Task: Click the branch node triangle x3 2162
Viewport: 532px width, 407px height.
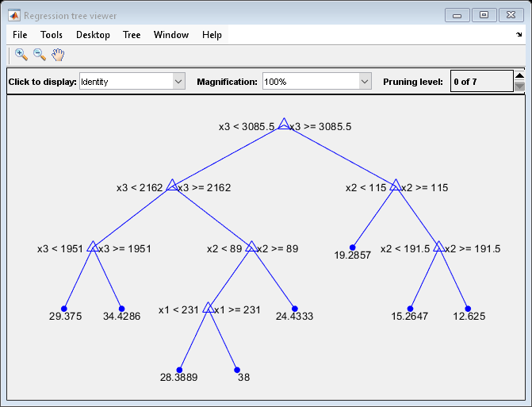Action: click(x=172, y=185)
